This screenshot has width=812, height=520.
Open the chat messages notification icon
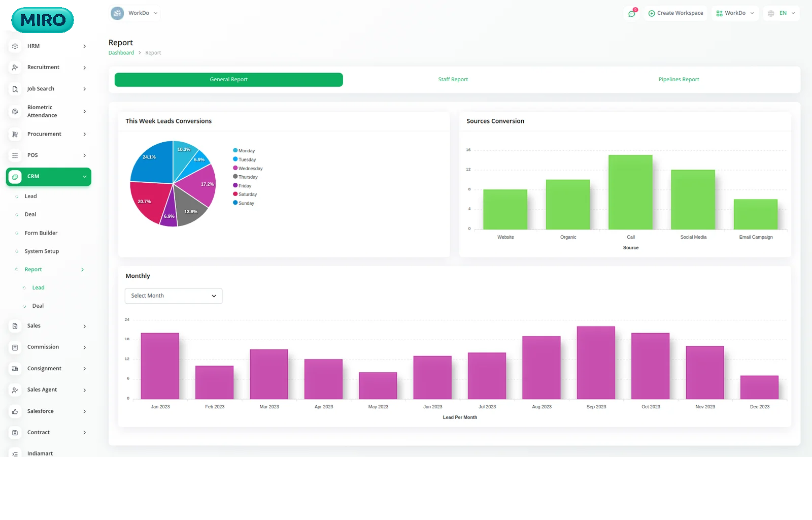632,13
